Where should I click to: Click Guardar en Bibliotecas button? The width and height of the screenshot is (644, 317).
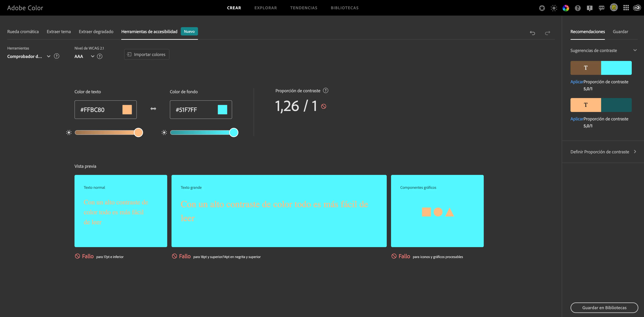[x=604, y=308]
